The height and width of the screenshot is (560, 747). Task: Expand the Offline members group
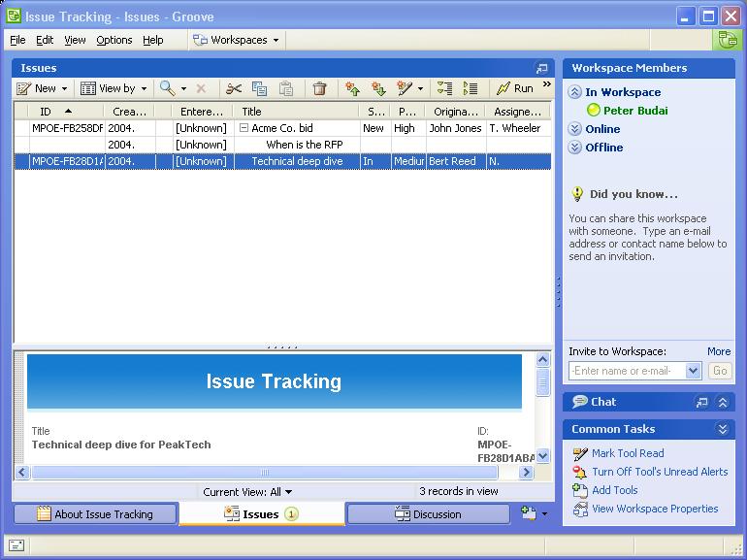(x=575, y=148)
